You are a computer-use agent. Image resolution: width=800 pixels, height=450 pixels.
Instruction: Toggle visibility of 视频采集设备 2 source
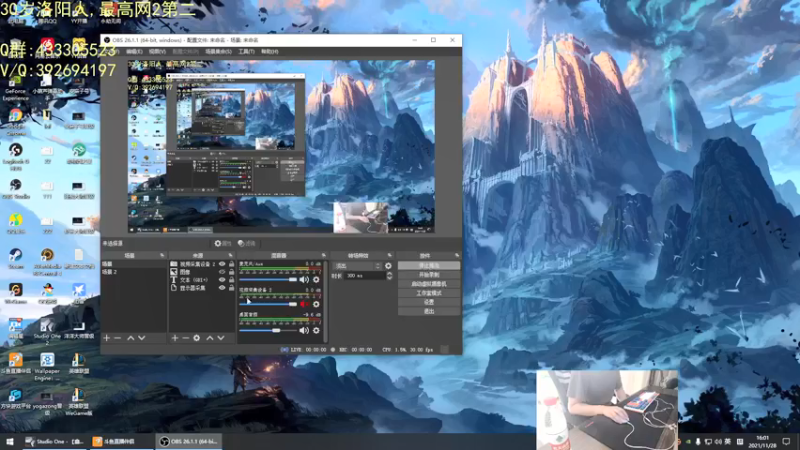click(x=222, y=264)
